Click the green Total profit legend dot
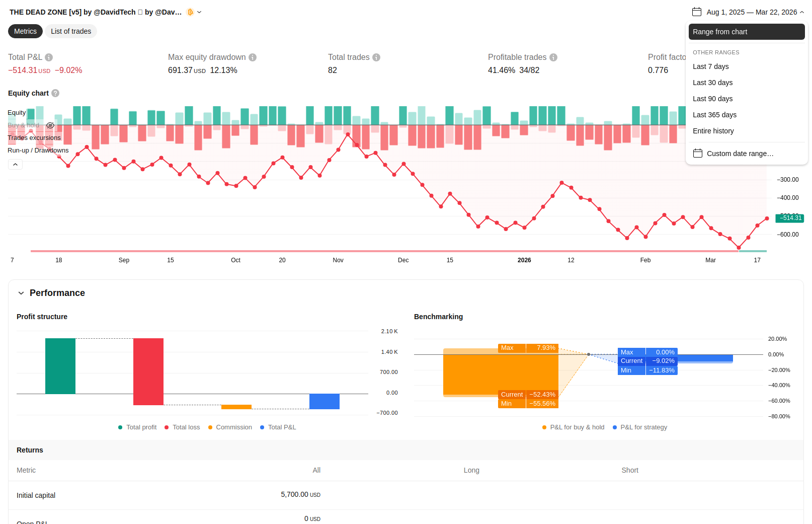 [120, 427]
